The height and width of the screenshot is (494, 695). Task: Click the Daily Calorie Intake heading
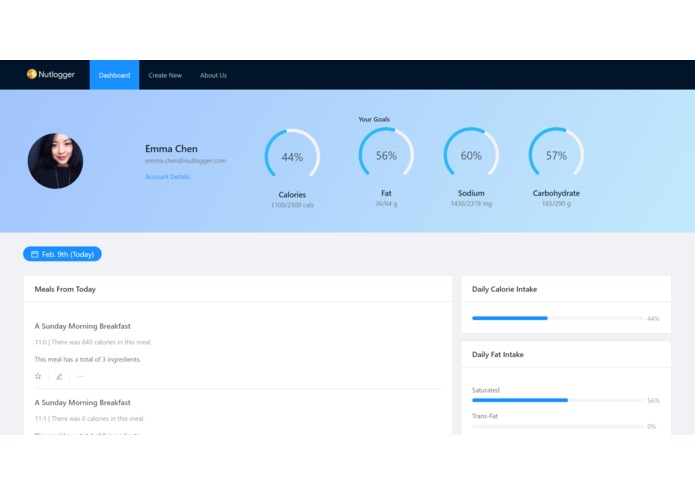[x=504, y=289]
